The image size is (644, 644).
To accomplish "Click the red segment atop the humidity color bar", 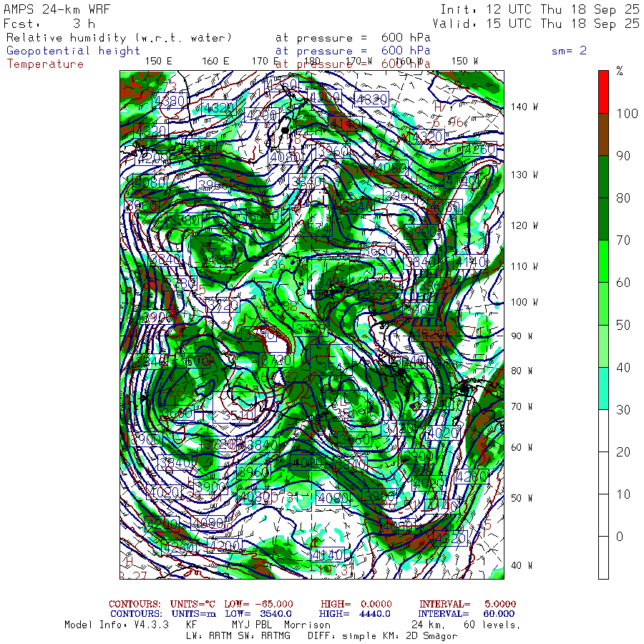I will coord(603,92).
